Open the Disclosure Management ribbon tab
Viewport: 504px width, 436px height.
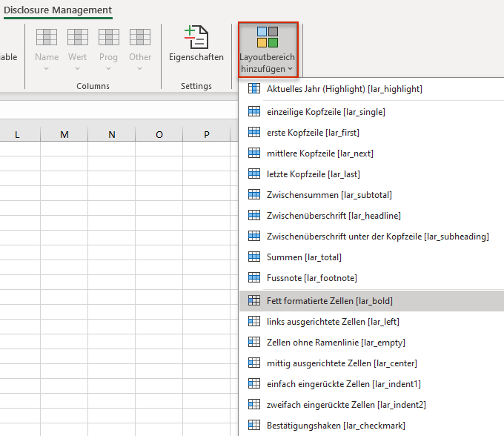click(58, 10)
